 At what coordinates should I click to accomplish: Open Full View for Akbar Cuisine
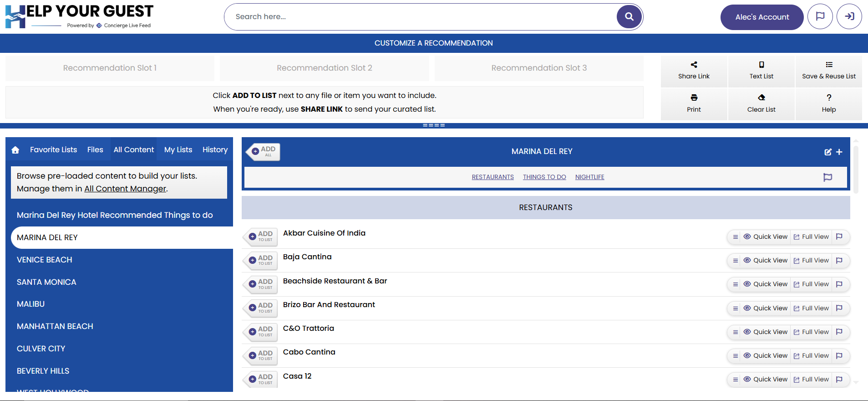coord(811,237)
